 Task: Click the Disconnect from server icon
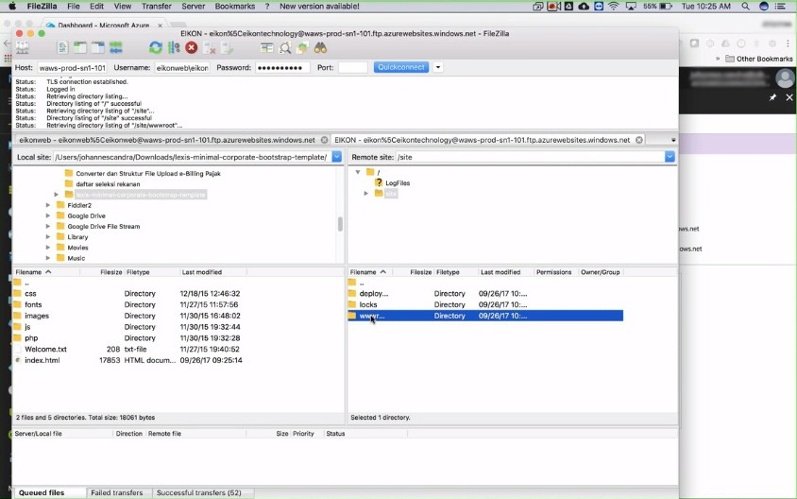209,48
